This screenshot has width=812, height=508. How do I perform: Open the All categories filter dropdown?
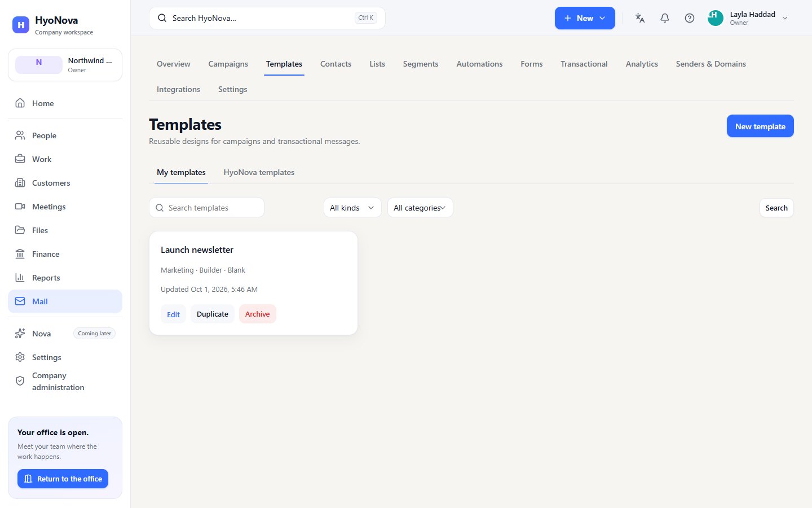click(x=420, y=208)
